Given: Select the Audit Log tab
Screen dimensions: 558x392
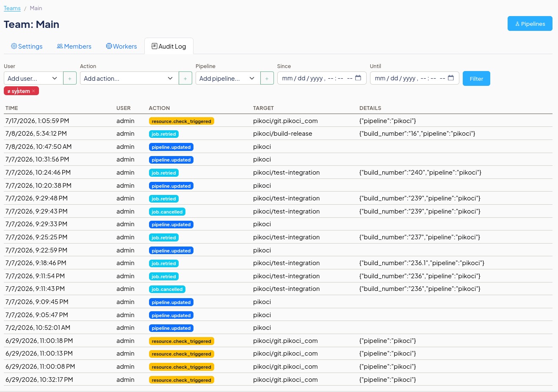Looking at the screenshot, I should coord(169,47).
